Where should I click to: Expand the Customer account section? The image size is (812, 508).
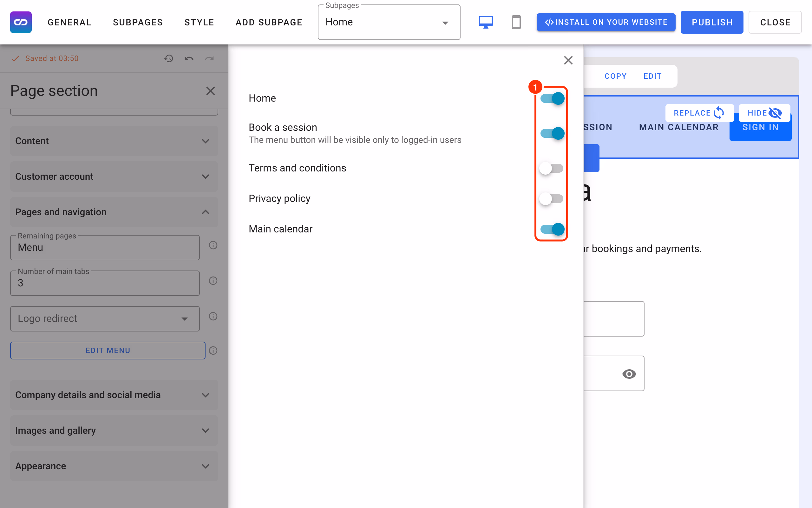point(114,177)
